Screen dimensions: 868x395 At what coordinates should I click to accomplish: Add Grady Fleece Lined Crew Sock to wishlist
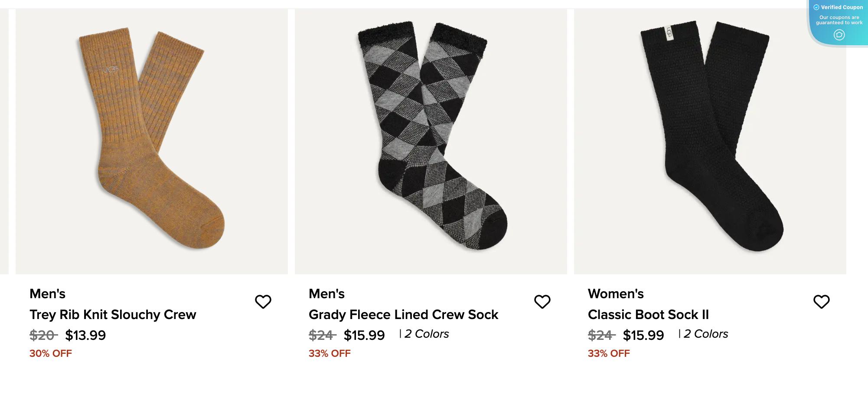[x=542, y=302]
